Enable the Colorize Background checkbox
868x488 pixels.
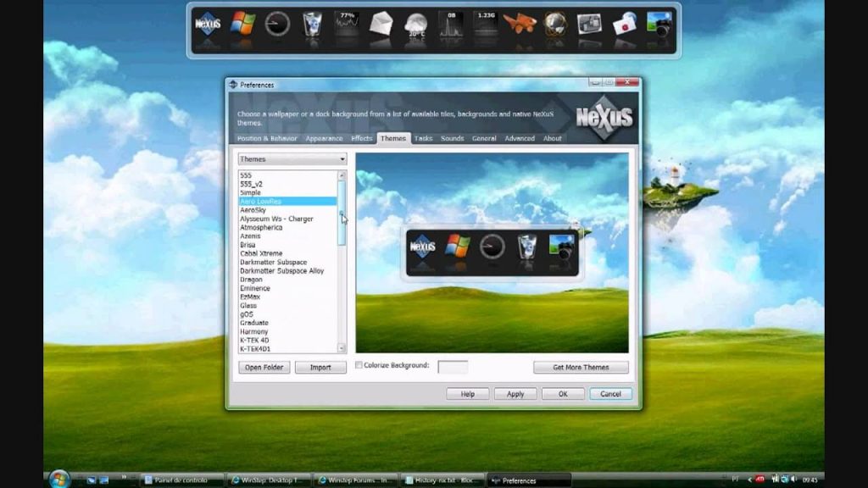click(x=359, y=363)
